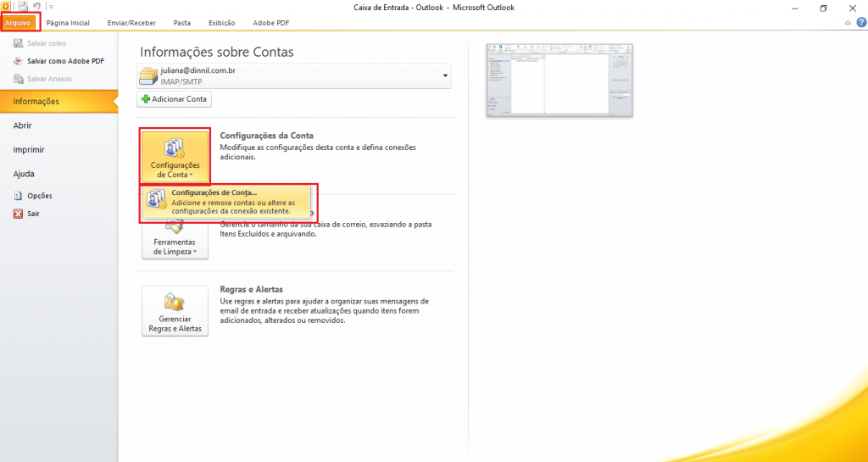The height and width of the screenshot is (462, 868).
Task: Click the Informações sobre Contas title
Action: tap(216, 52)
